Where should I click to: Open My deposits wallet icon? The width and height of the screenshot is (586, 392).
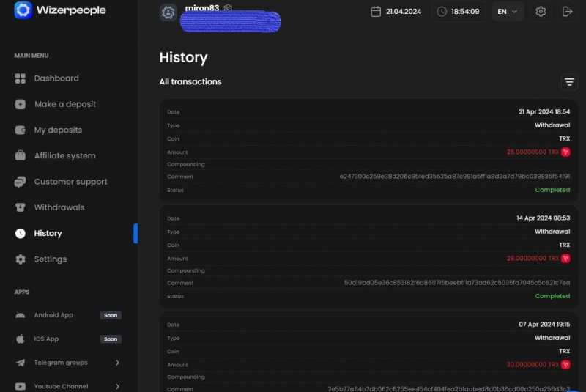pos(21,130)
